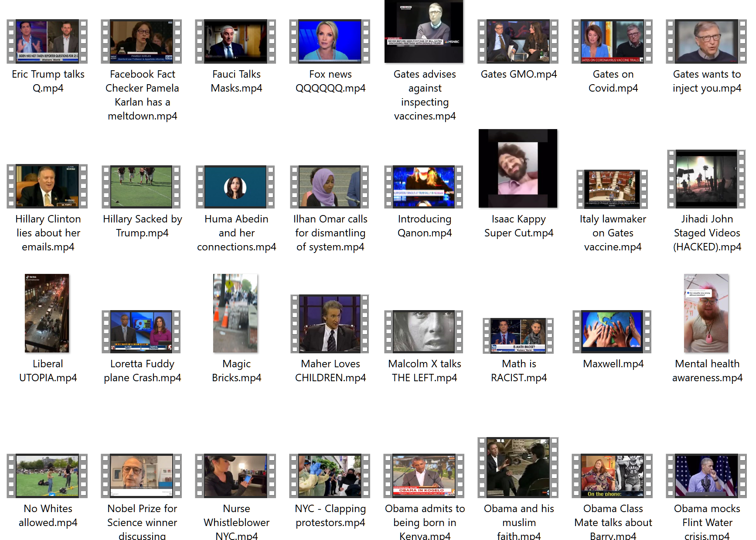Screen dimensions: 756x540
Task: Select the Introducing Qanon.mp4 video thumbnail
Action: 424,187
